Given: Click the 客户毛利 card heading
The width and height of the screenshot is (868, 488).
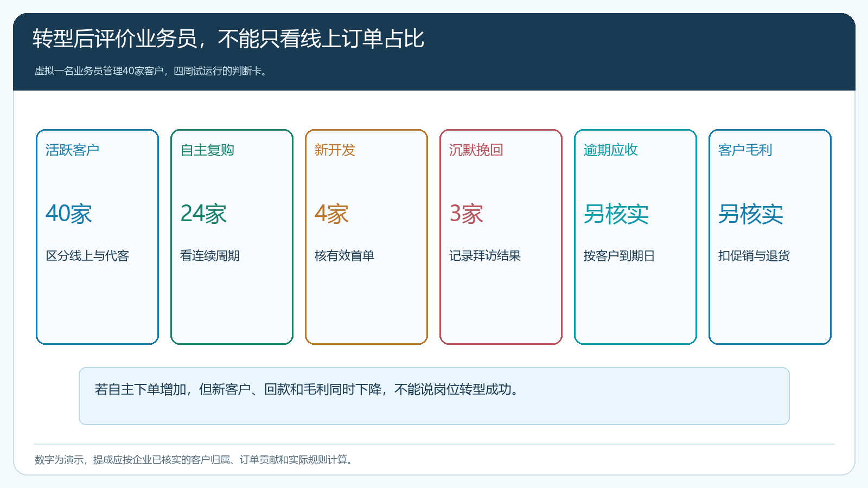Looking at the screenshot, I should (745, 150).
